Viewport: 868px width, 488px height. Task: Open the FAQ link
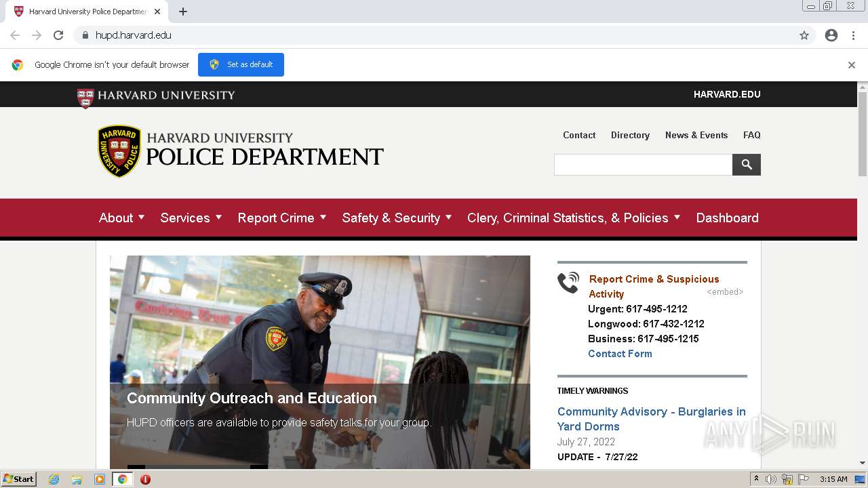(x=752, y=135)
